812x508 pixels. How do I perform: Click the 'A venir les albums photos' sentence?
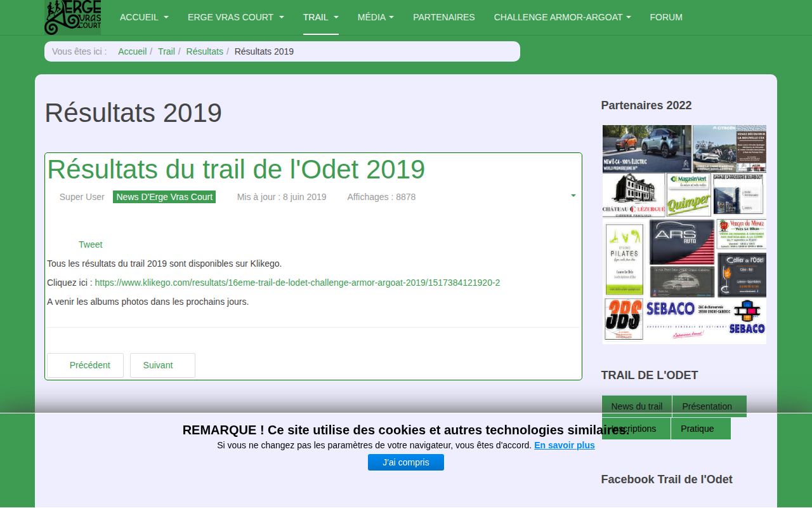[148, 302]
